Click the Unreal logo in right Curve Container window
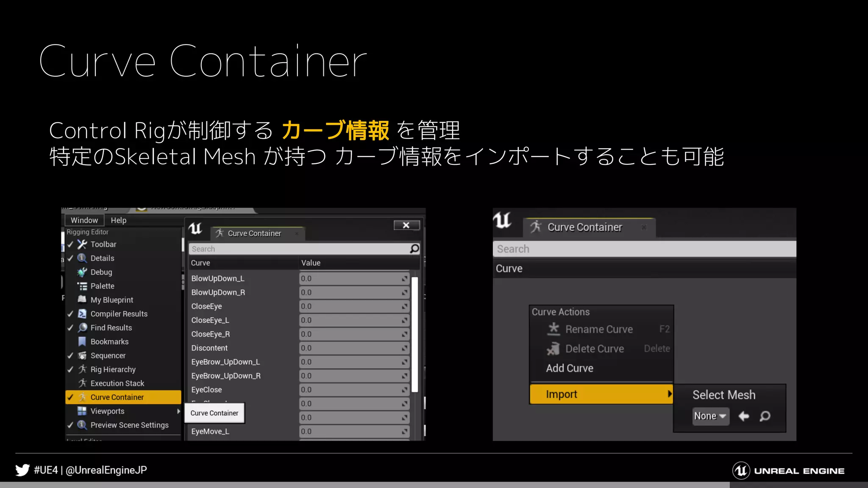This screenshot has height=488, width=868. tap(503, 220)
